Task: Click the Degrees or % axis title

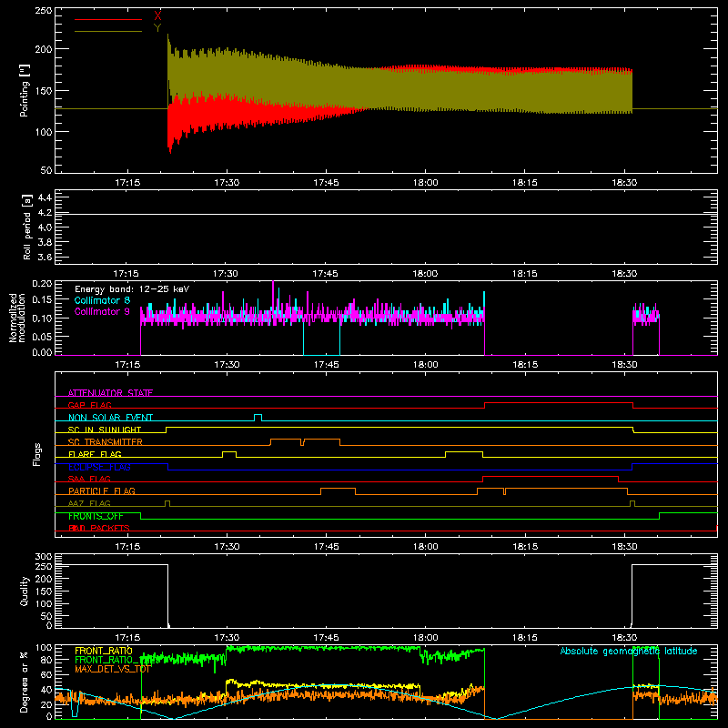Action: click(x=25, y=682)
